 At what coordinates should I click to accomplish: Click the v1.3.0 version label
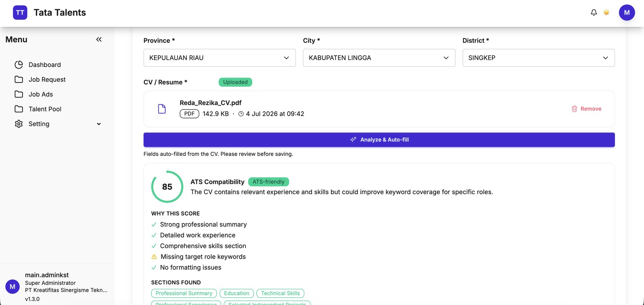point(32,299)
